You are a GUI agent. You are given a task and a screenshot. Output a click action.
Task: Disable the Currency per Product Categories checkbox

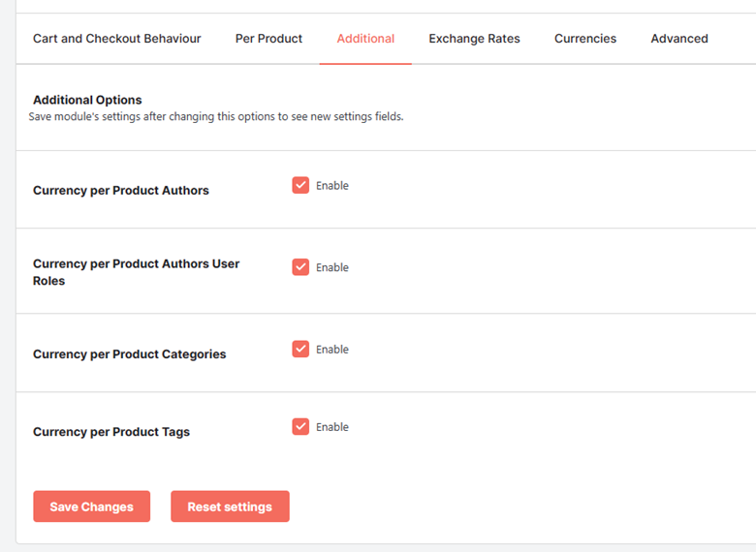click(x=300, y=349)
